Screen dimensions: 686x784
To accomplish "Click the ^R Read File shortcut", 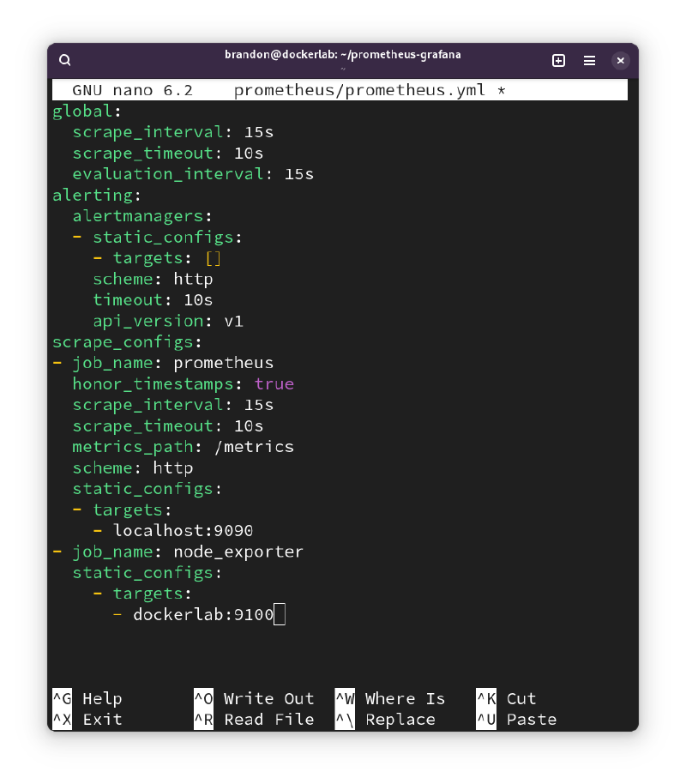I will point(254,720).
